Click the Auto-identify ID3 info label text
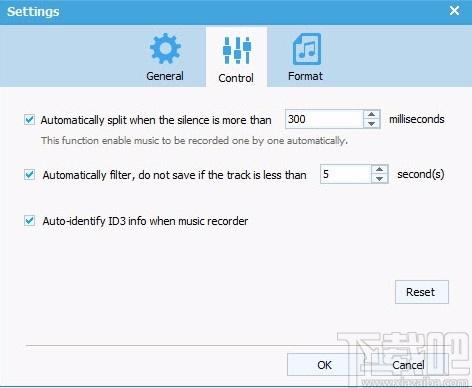The width and height of the screenshot is (472, 388). point(145,221)
